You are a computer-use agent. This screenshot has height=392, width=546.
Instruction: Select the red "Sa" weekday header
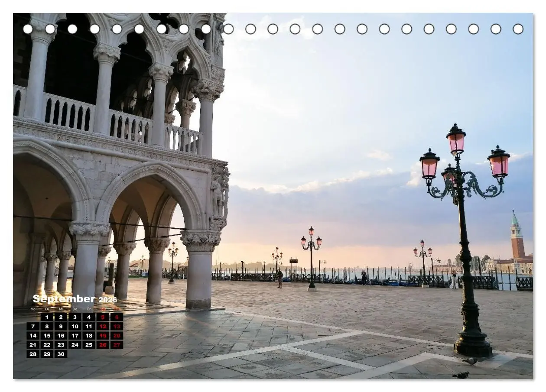103,309
